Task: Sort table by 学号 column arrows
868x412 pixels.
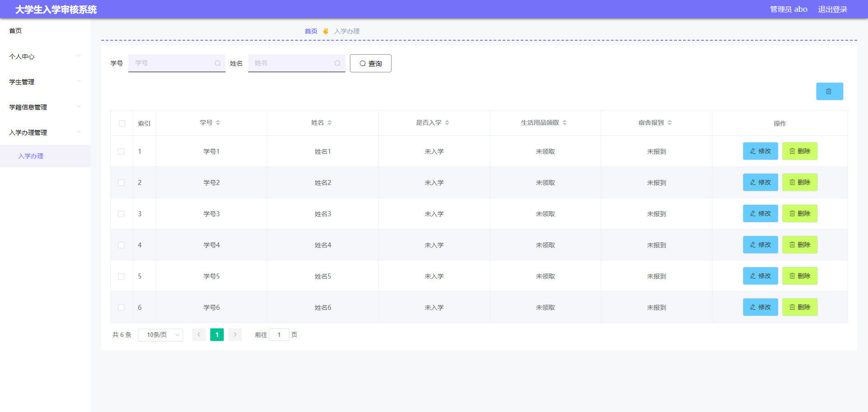Action: pyautogui.click(x=218, y=123)
